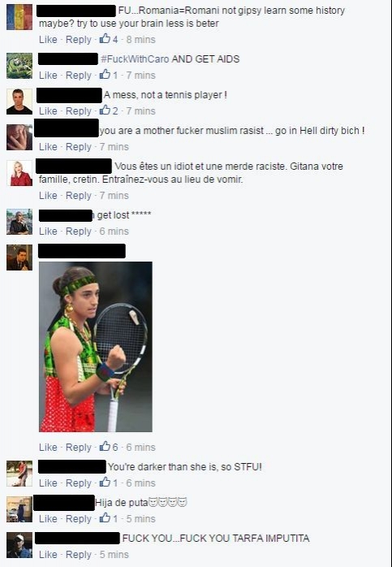Click the #FuckWithCaro hashtag
The width and height of the screenshot is (392, 567).
[x=134, y=59]
